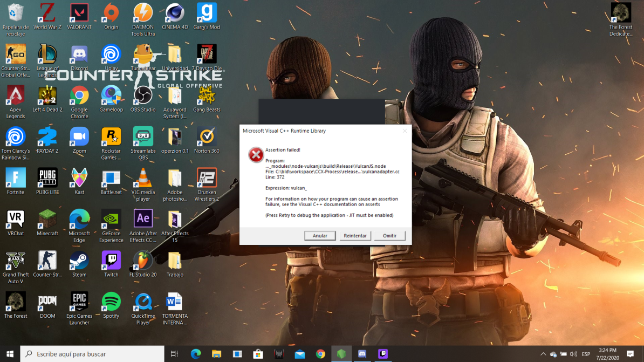Screen dimensions: 644x362
Task: Select the Kast desktop icon
Action: (79, 182)
